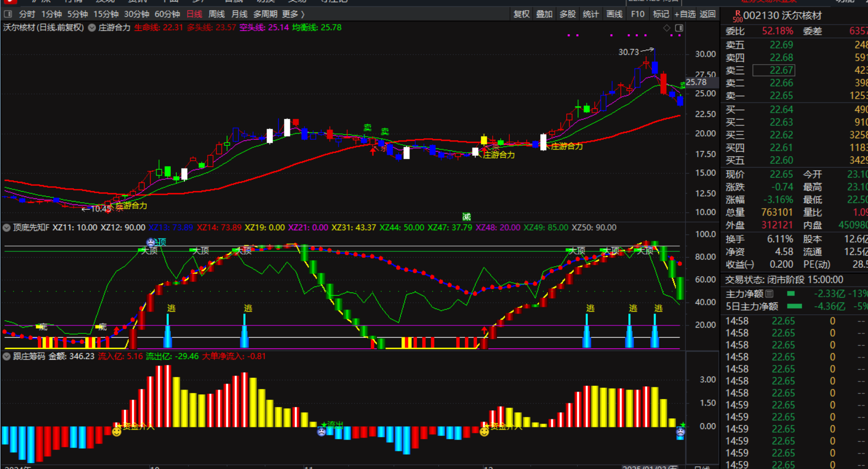Screen dimensions: 868x469
Task: Click the blue sad face 流出 marker
Action: [321, 431]
